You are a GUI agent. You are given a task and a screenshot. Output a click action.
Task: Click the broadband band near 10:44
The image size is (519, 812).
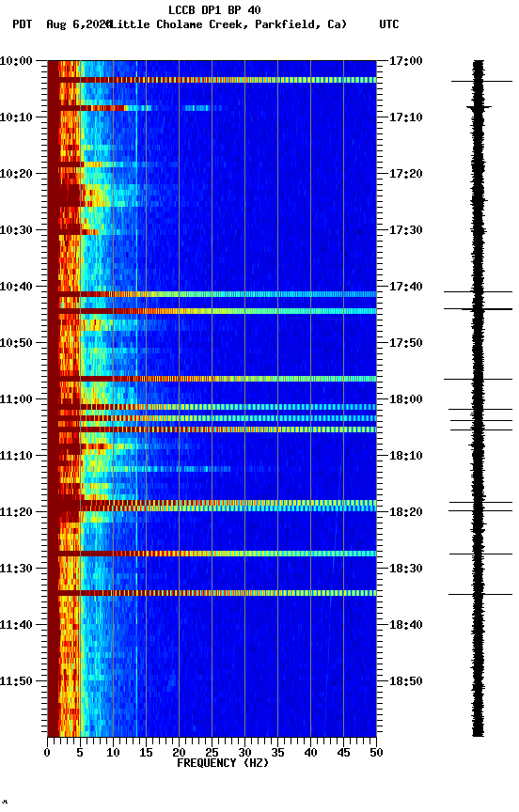click(x=212, y=311)
